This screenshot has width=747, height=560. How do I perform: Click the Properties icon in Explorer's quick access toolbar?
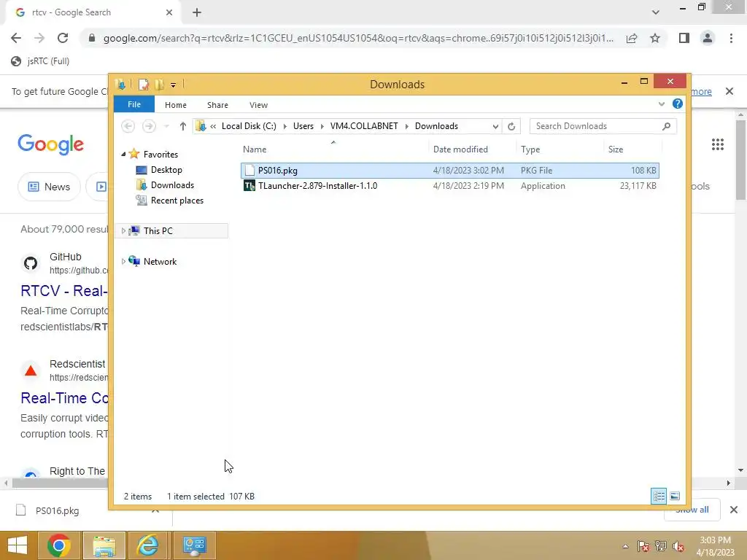[x=144, y=85]
